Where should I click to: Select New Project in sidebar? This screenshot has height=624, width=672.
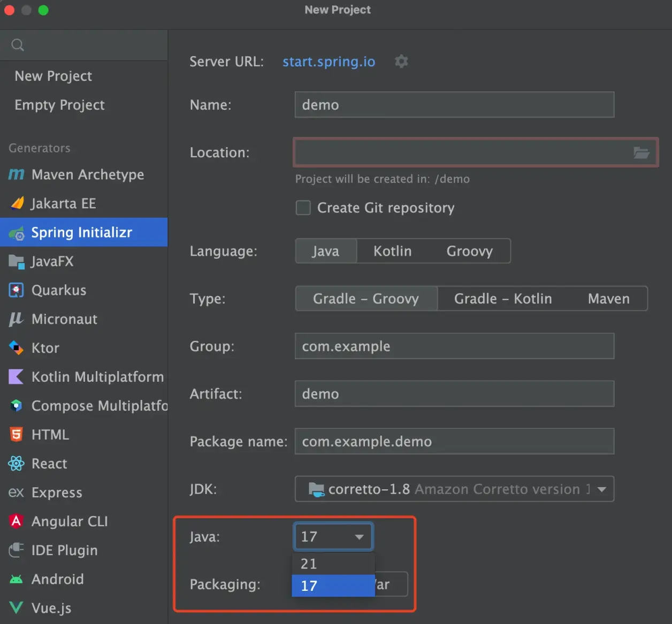(54, 76)
